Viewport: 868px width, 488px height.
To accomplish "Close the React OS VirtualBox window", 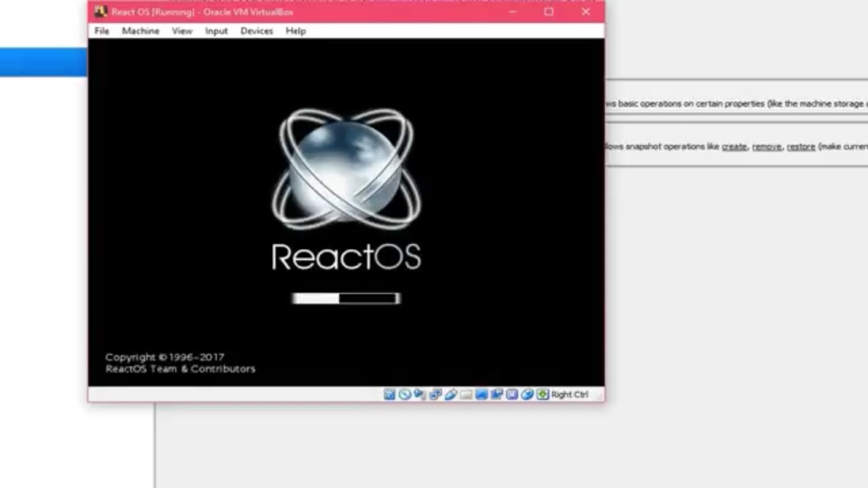I will tap(586, 12).
